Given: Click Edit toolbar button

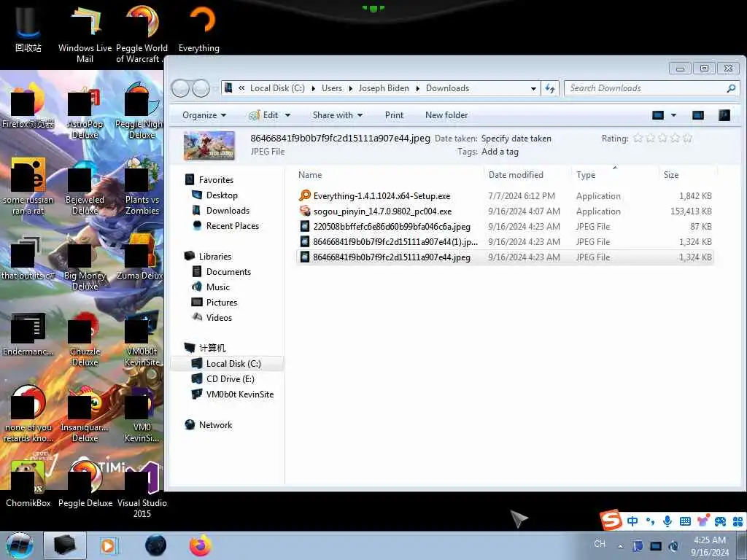Looking at the screenshot, I should click(264, 115).
